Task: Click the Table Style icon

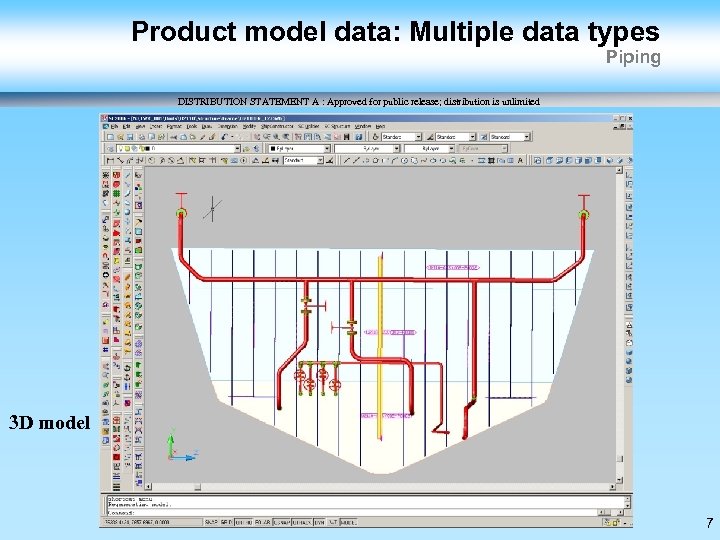Action: click(484, 137)
